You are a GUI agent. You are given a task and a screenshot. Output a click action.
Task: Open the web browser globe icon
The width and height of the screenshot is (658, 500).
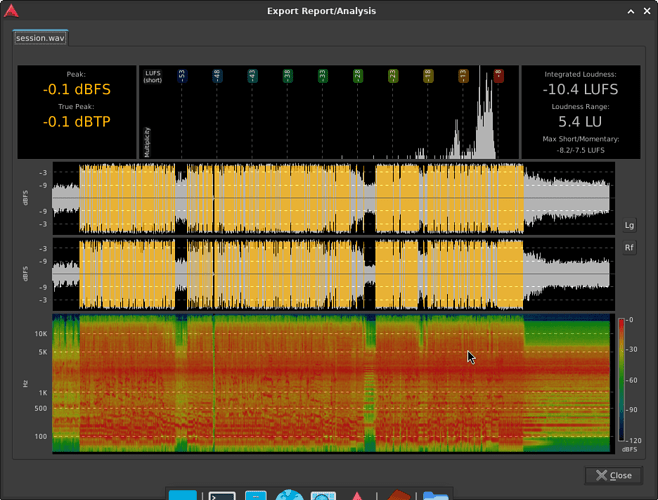[x=289, y=495]
